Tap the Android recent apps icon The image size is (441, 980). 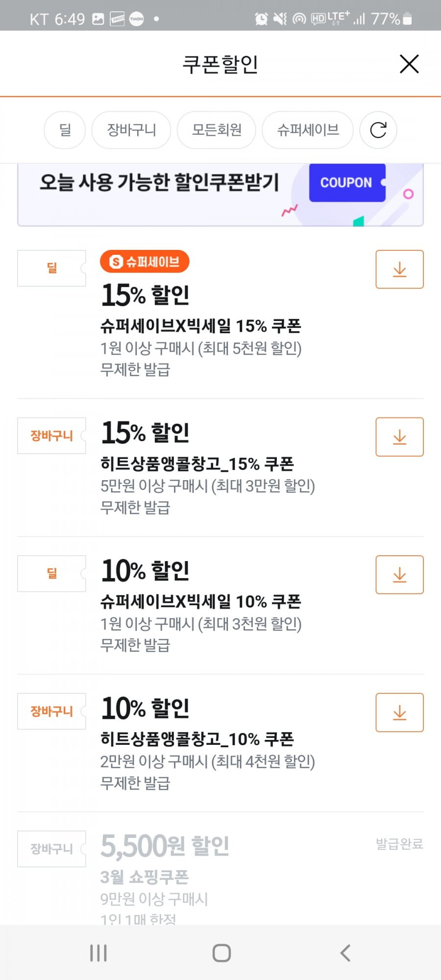pyautogui.click(x=98, y=953)
